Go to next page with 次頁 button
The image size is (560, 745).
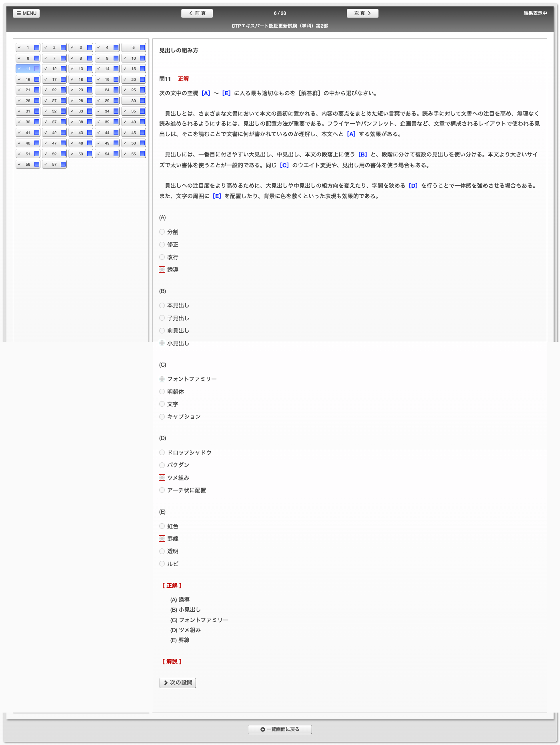click(362, 13)
